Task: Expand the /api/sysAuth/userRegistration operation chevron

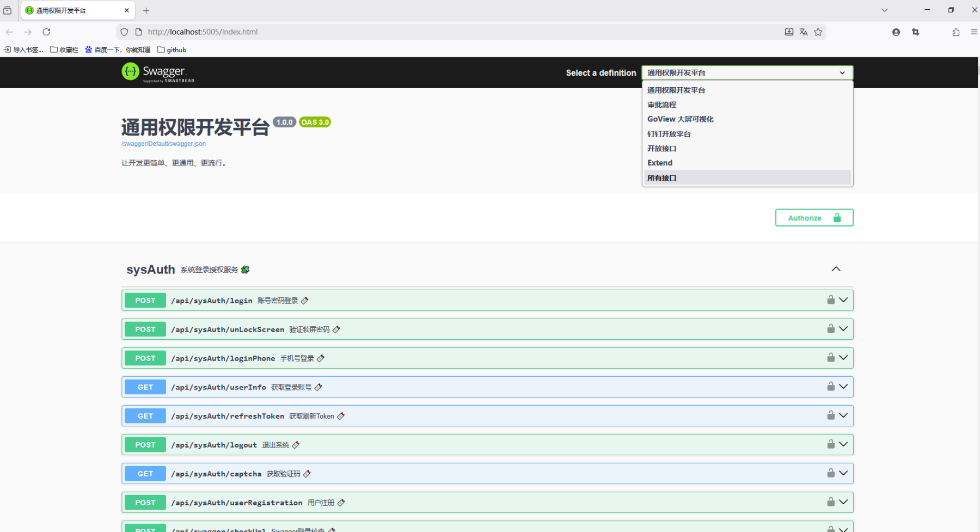Action: point(843,502)
